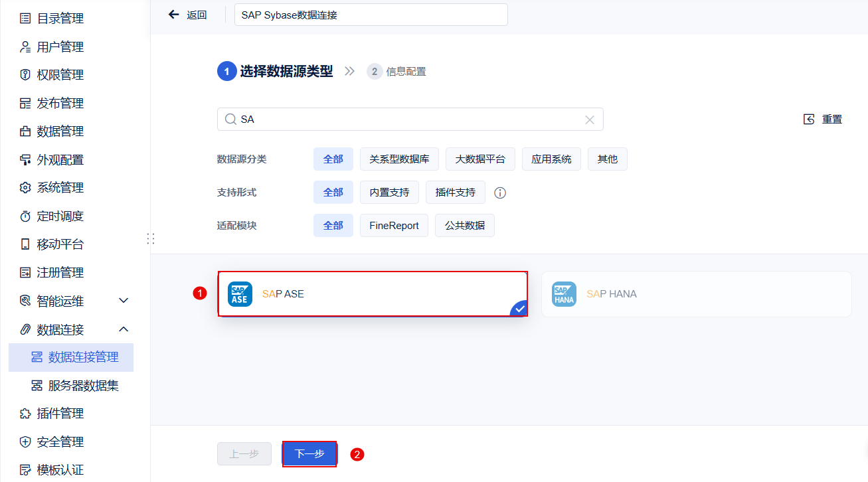This screenshot has width=868, height=482.
Task: Click the search magnifier icon
Action: tap(230, 120)
